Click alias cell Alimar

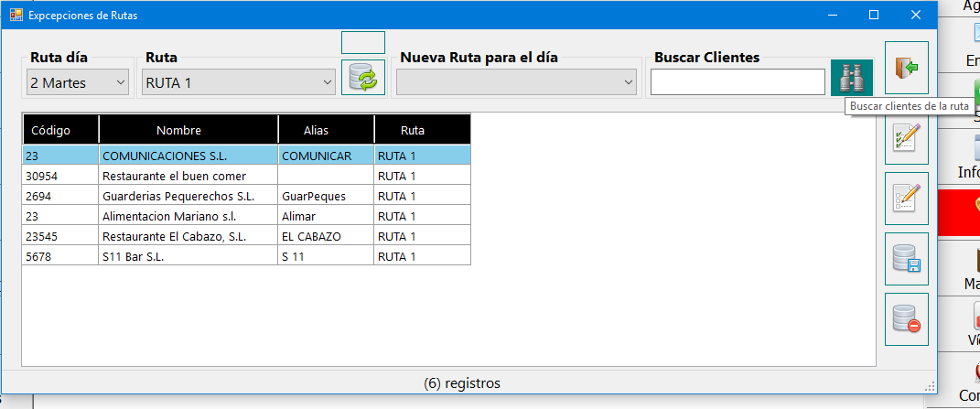(x=326, y=216)
